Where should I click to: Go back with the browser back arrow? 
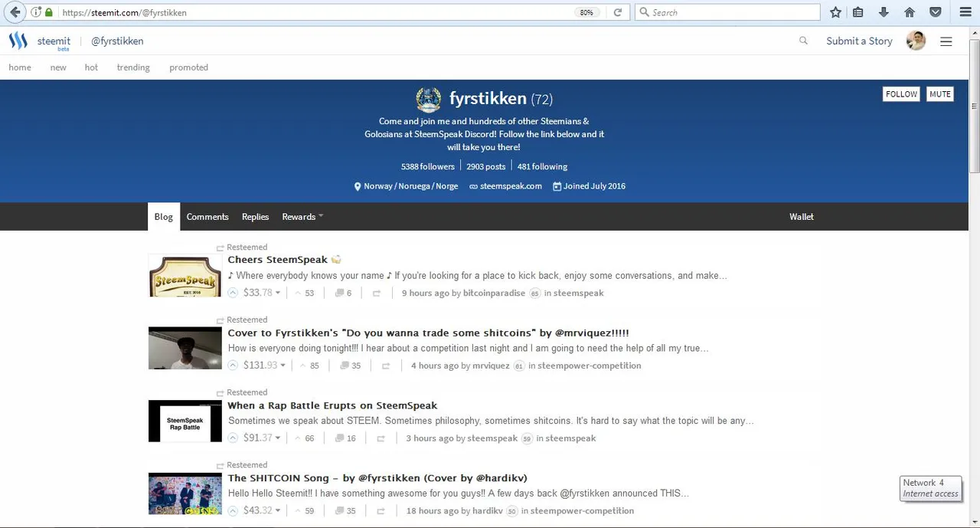pyautogui.click(x=15, y=12)
